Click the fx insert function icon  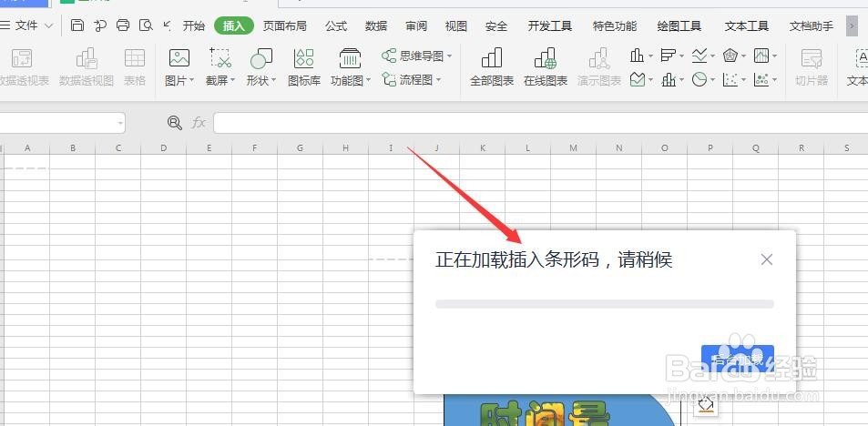(x=199, y=123)
